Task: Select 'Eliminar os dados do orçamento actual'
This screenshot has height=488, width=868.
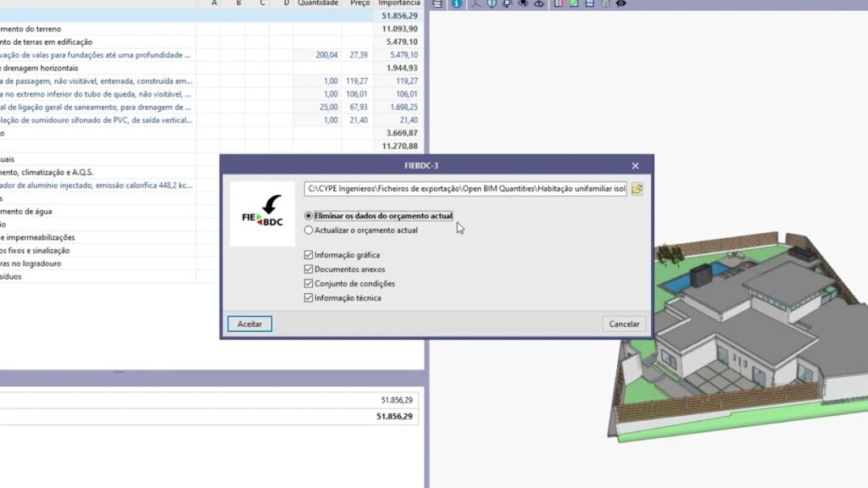Action: 309,216
